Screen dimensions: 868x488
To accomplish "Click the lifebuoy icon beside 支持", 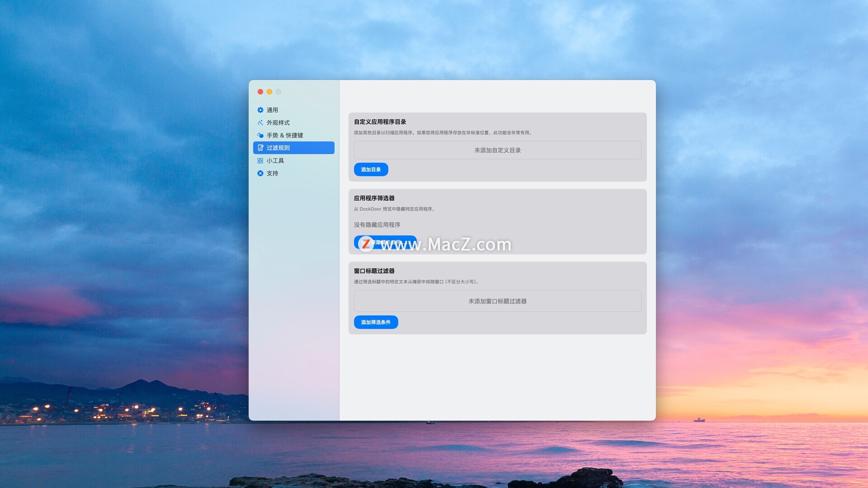I will [x=260, y=173].
